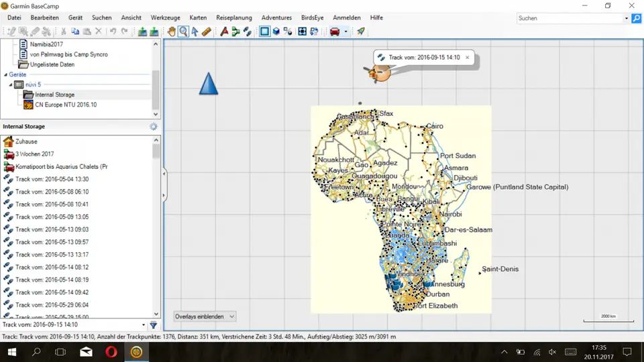Open the Adventures menu

[x=276, y=17]
